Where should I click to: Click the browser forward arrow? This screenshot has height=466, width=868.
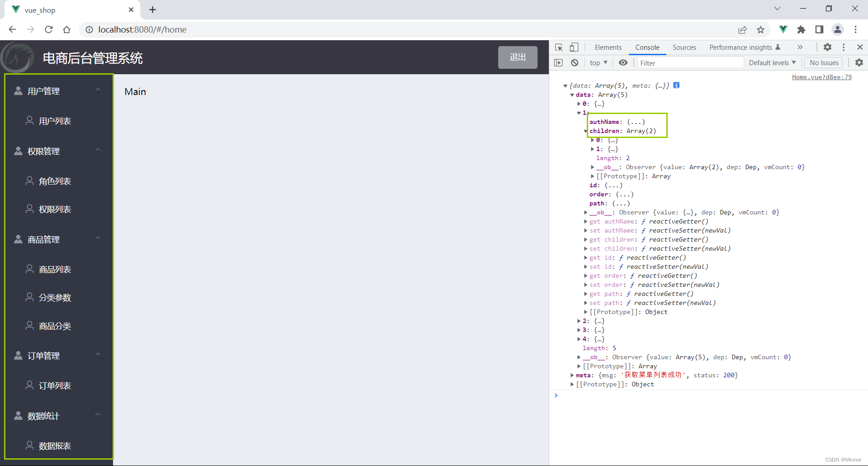tap(31, 29)
